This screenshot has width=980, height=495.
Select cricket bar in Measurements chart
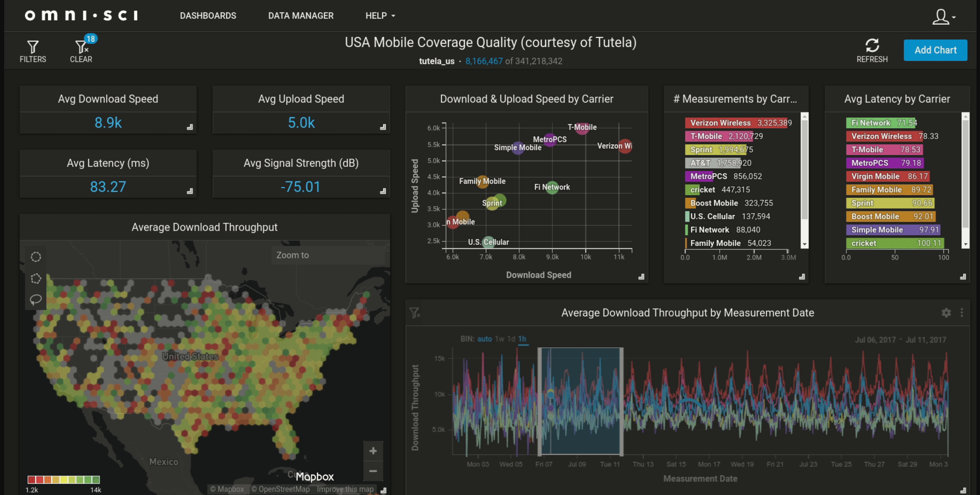tap(692, 189)
